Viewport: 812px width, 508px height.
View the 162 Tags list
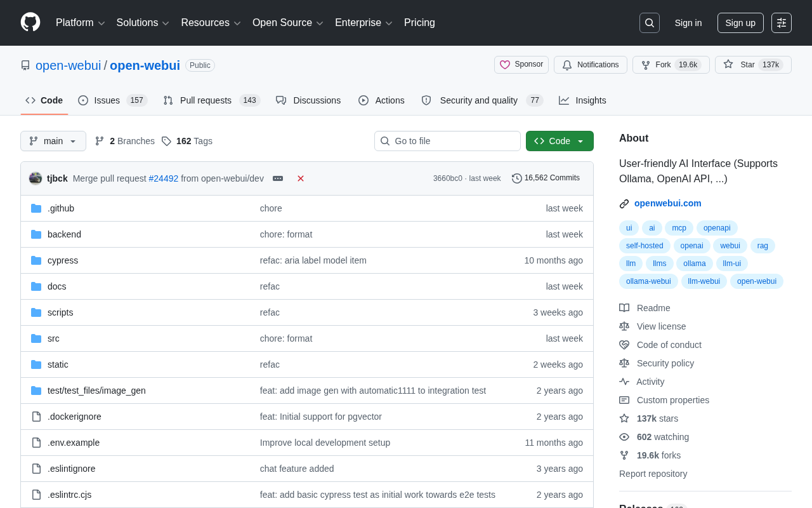click(x=187, y=141)
